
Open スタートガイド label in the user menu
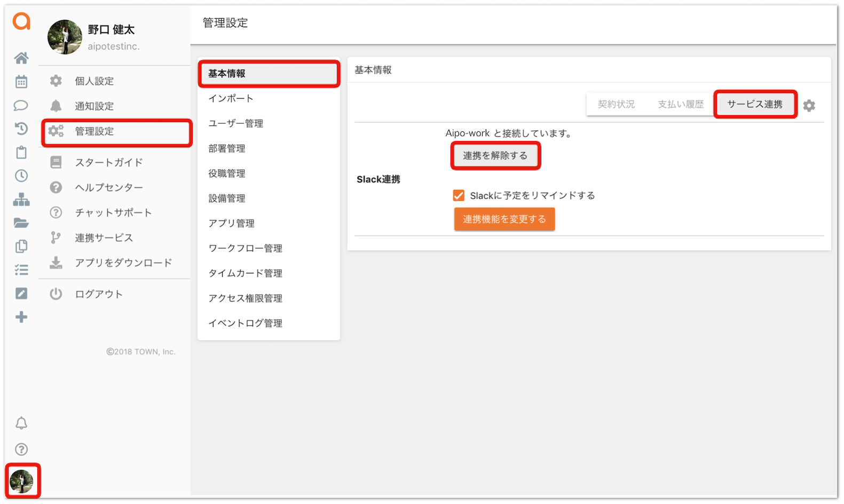[109, 162]
